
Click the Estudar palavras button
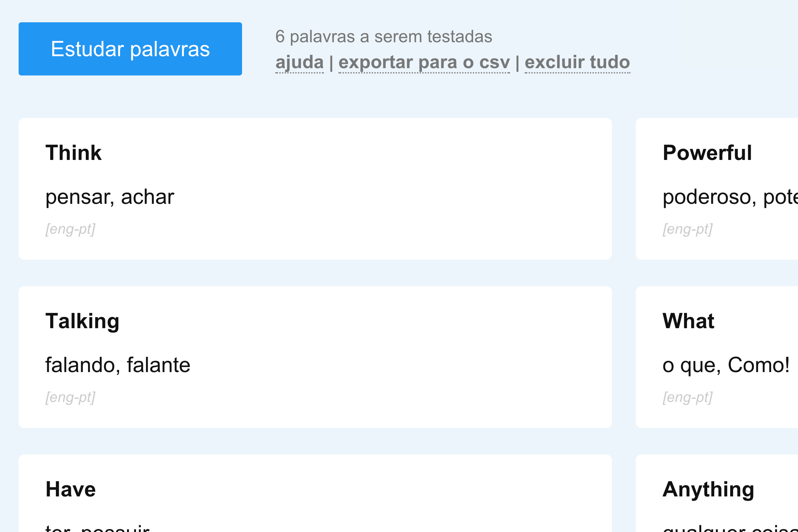(x=130, y=49)
